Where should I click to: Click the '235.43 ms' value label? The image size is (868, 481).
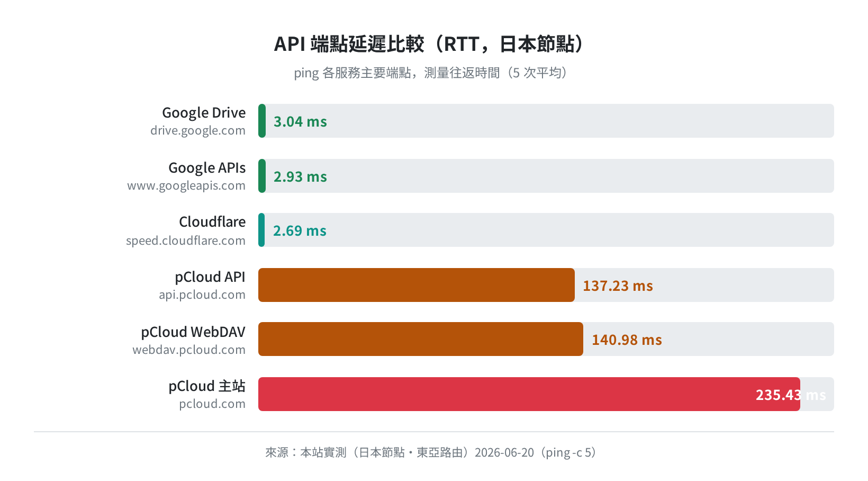(791, 395)
